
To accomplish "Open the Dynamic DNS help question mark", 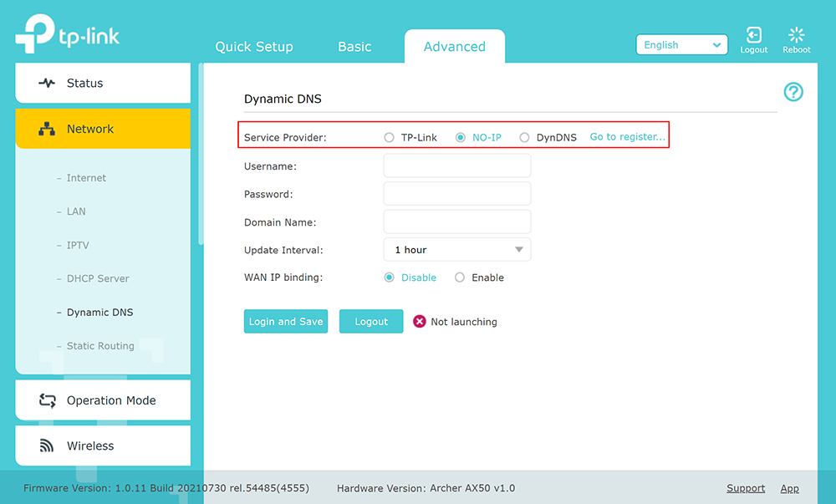I will (793, 92).
